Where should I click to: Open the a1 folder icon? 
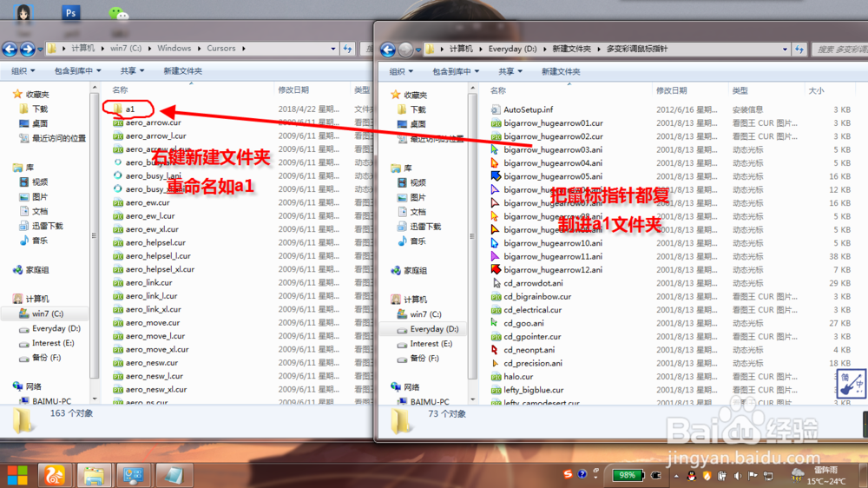click(x=118, y=109)
